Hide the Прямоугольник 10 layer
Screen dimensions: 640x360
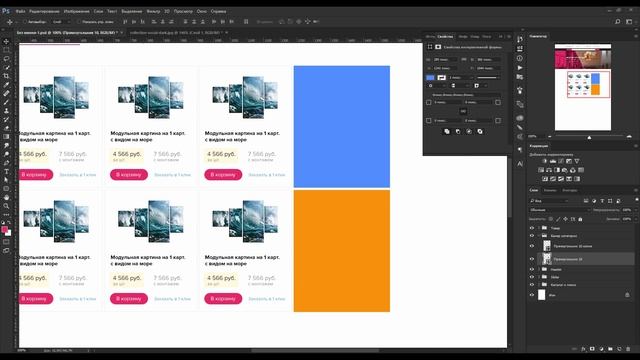531,259
